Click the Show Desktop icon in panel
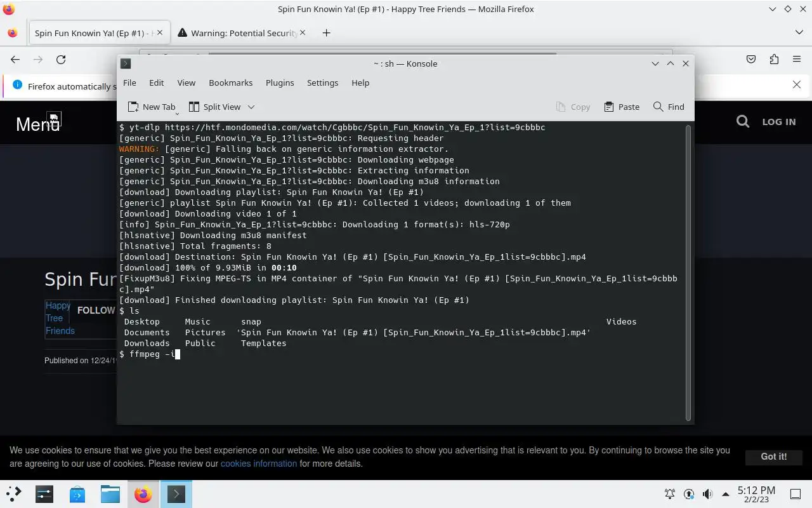The height and width of the screenshot is (508, 812). [796, 493]
